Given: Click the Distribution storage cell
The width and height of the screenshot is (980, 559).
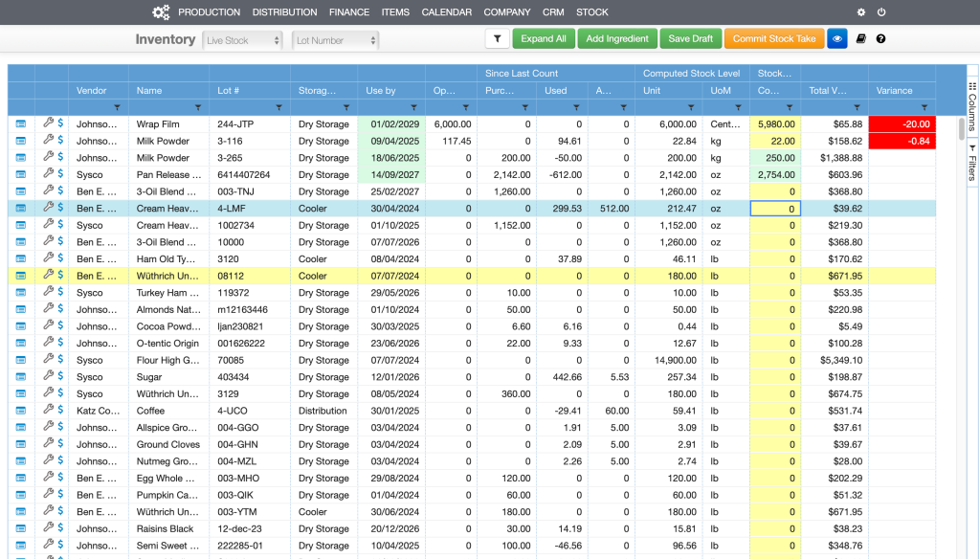Looking at the screenshot, I should coord(323,411).
